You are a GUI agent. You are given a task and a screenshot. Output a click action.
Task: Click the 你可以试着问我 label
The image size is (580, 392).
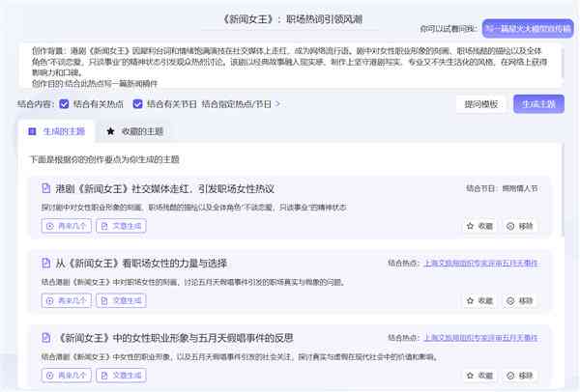coord(449,28)
